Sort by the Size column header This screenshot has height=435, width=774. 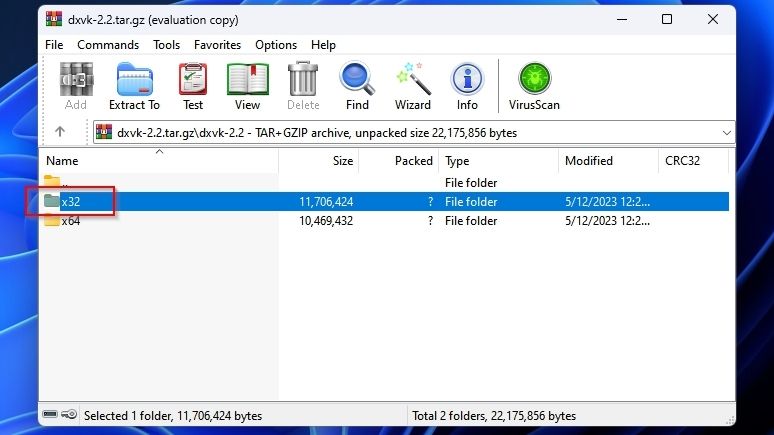[x=318, y=160]
